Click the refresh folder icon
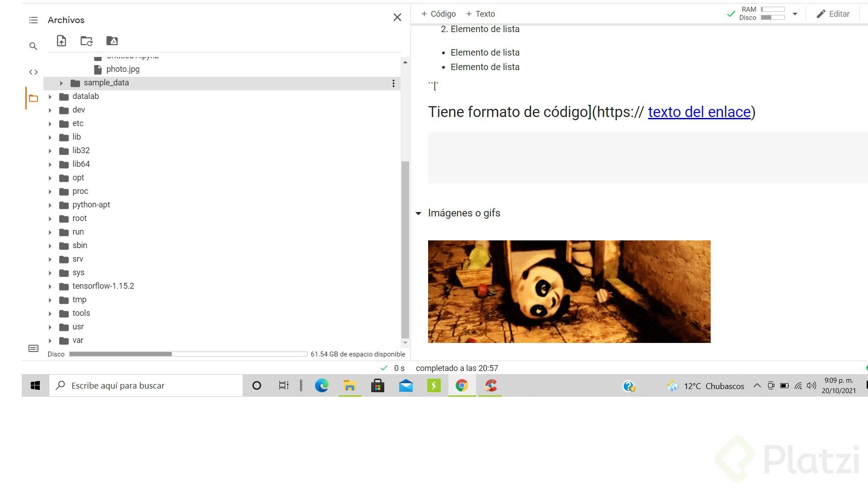 [86, 41]
